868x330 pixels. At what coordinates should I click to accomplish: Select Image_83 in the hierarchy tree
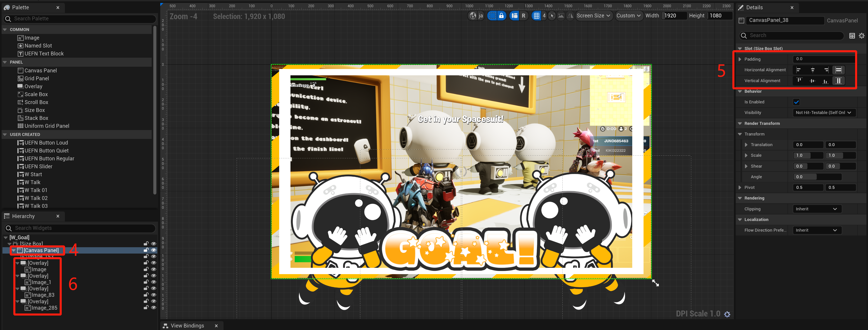43,295
